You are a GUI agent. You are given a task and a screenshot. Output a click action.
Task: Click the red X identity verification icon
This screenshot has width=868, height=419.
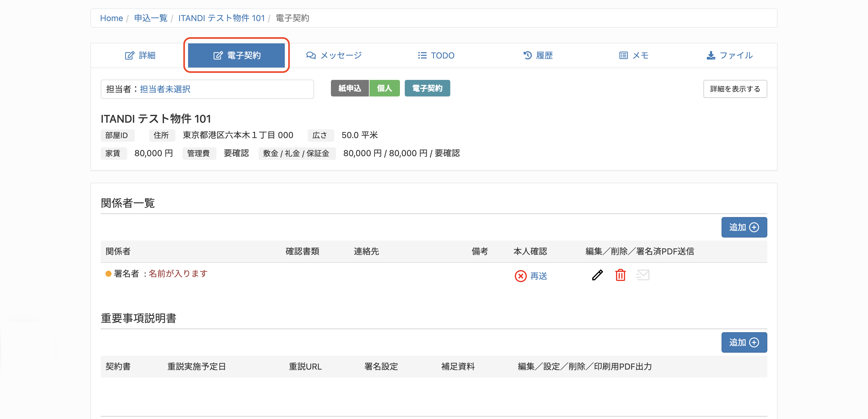click(520, 276)
